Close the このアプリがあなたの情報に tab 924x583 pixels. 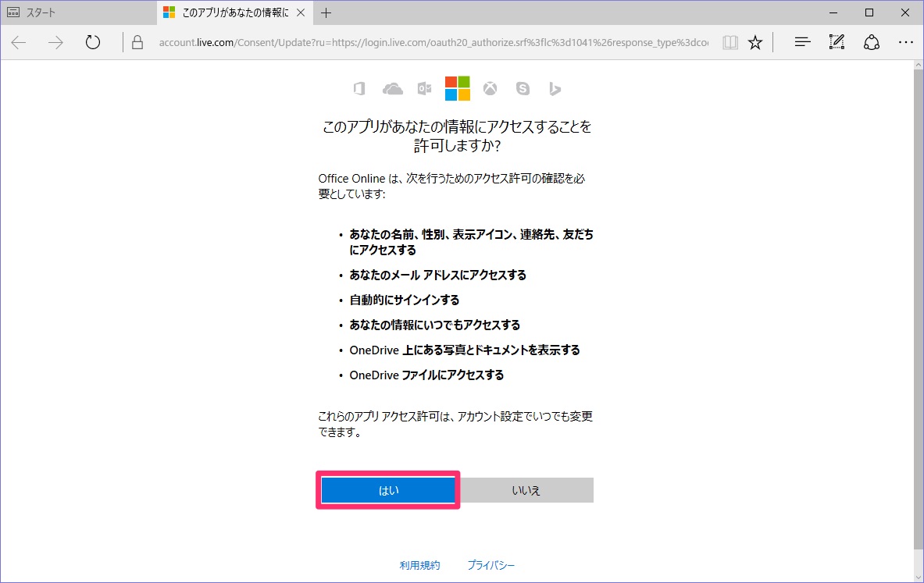[x=301, y=13]
